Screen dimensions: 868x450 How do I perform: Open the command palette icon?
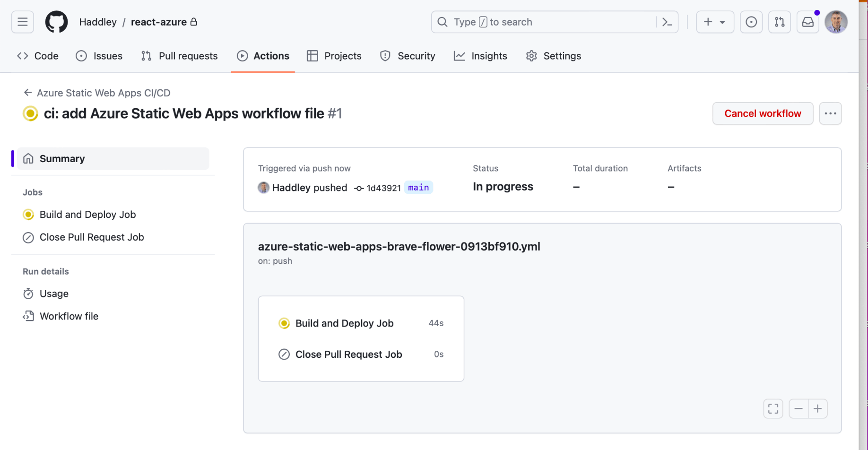pyautogui.click(x=667, y=22)
